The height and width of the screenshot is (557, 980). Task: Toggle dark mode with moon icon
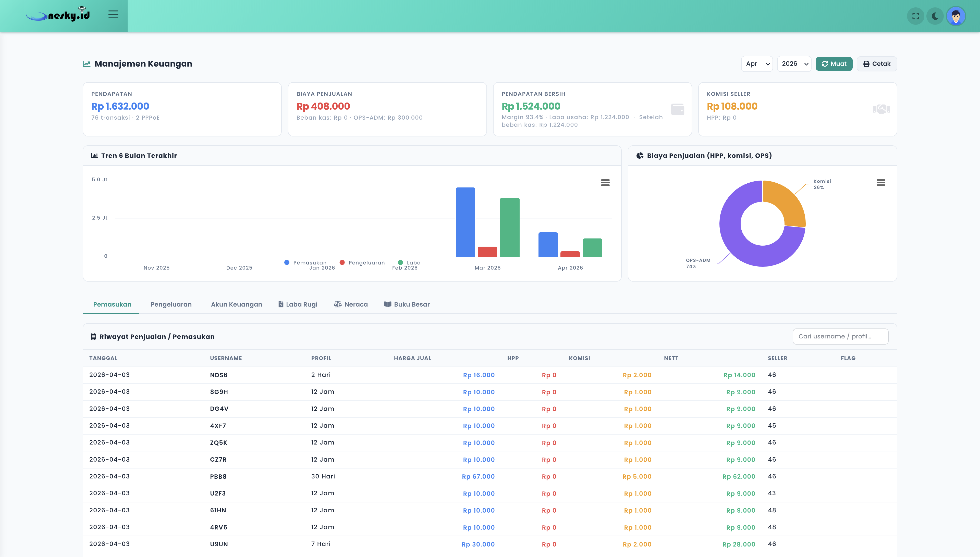tap(935, 16)
